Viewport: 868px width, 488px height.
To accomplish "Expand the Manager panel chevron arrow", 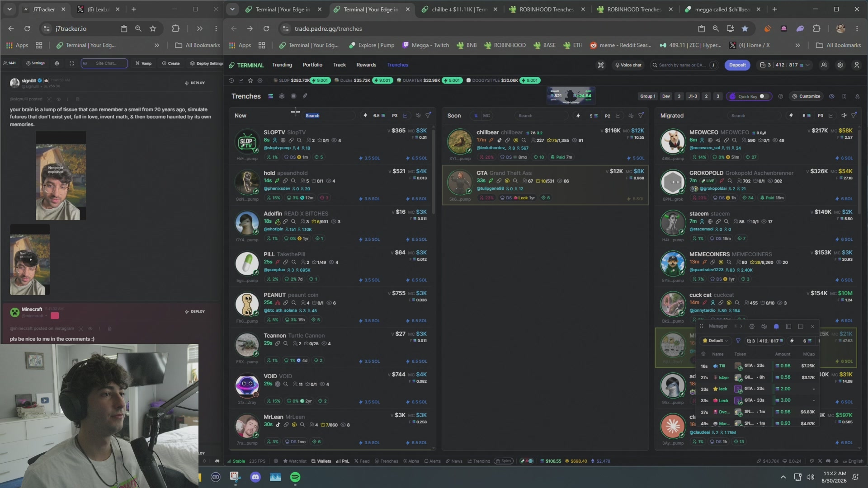I will [x=741, y=326].
